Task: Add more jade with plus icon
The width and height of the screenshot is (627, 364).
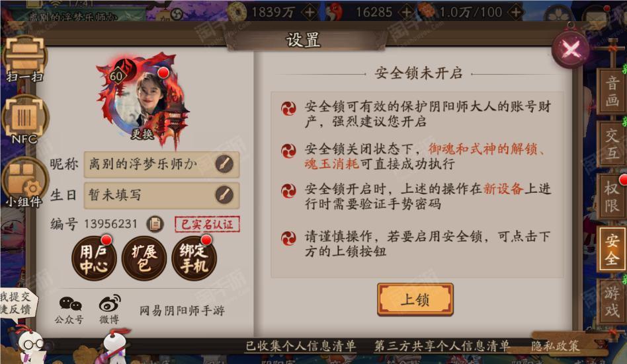Action: 407,12
